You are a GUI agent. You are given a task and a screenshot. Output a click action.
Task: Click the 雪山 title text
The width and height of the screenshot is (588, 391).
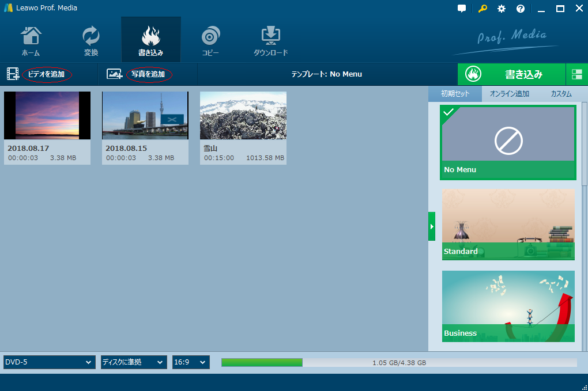point(210,149)
